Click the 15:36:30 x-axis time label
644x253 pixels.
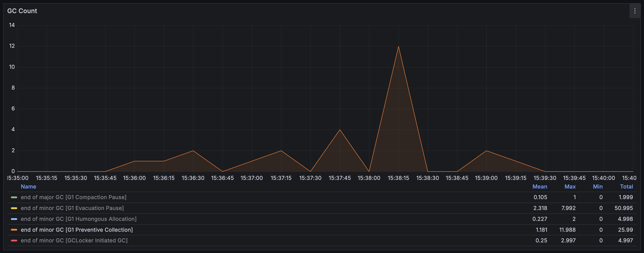coord(193,178)
